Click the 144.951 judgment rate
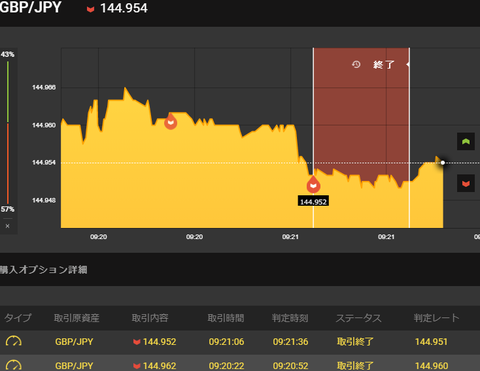Image resolution: width=480 pixels, height=371 pixels. (x=431, y=342)
